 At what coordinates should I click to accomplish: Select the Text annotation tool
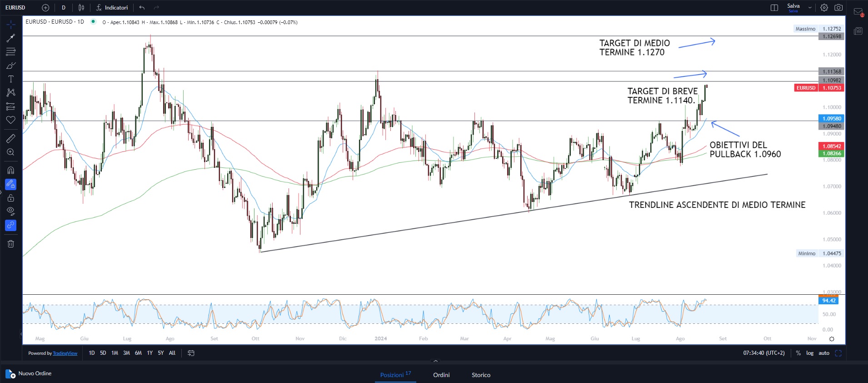click(11, 79)
